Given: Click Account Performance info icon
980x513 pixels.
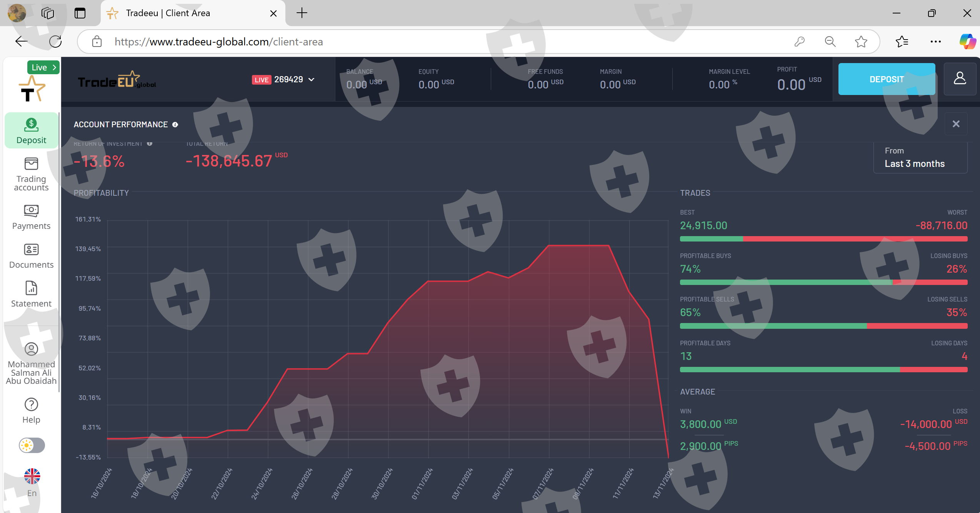Looking at the screenshot, I should click(x=175, y=125).
